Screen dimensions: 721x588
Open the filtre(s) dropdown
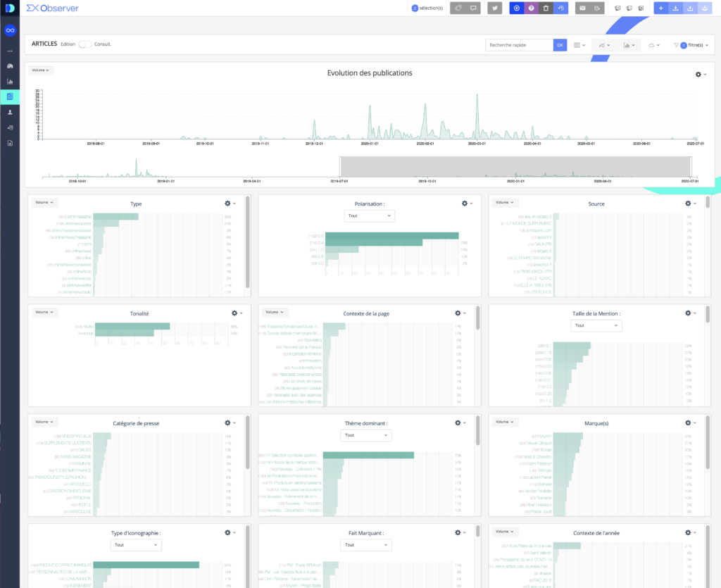(691, 45)
